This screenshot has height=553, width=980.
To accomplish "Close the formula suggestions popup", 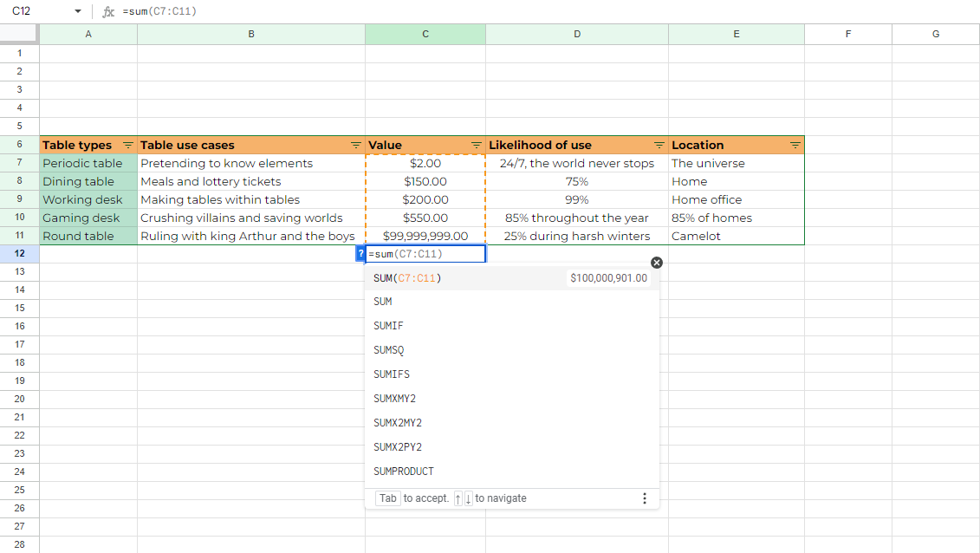I will point(656,263).
